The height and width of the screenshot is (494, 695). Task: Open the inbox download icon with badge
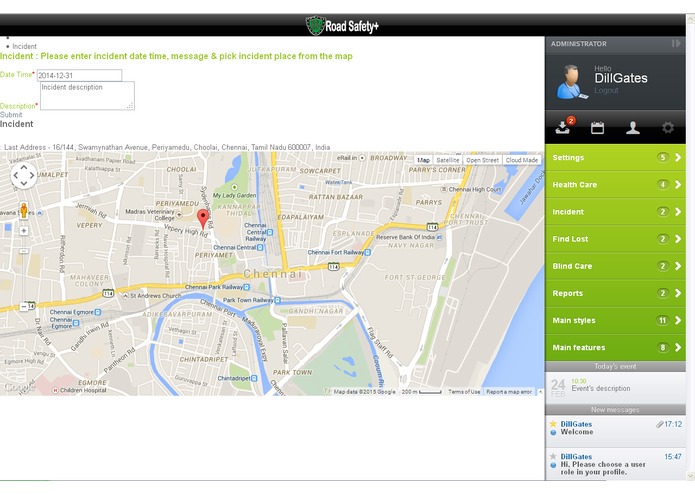(x=564, y=126)
